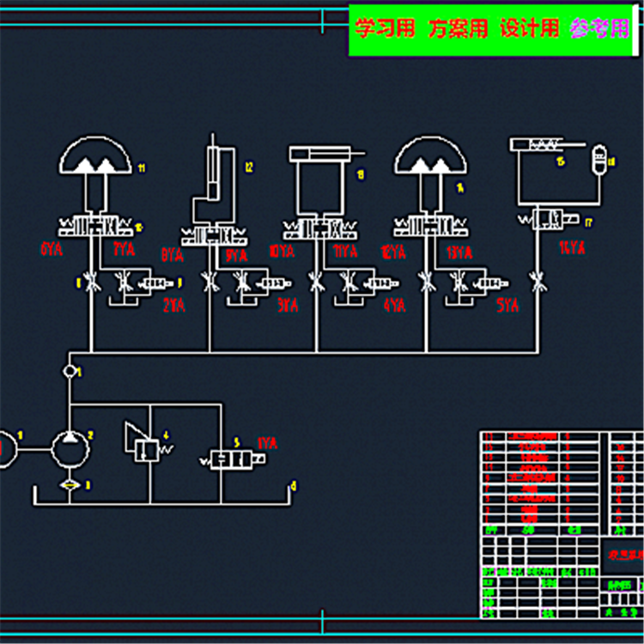Select the 9YA solenoid label

(x=237, y=256)
